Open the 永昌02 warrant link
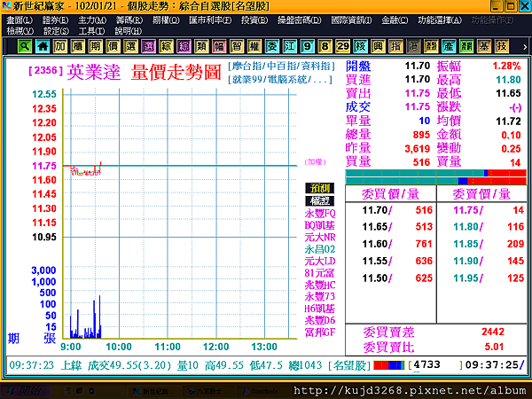 tap(320, 249)
